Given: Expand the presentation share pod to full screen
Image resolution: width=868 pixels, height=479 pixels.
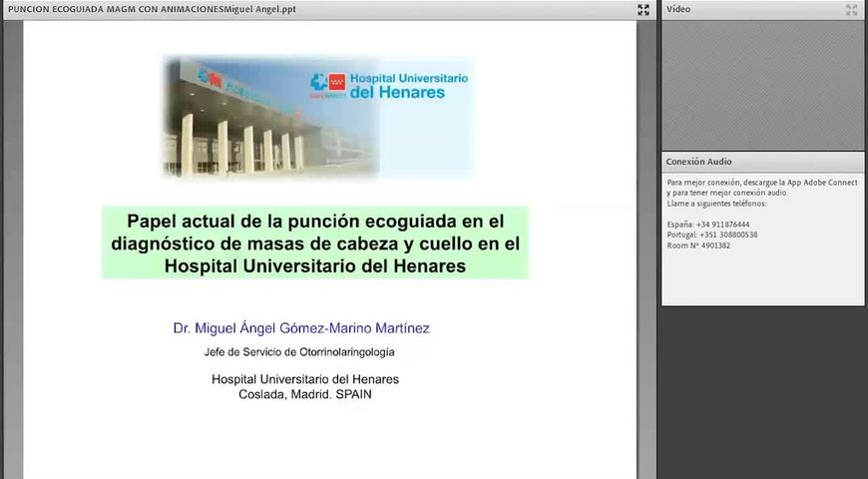Looking at the screenshot, I should click(x=644, y=9).
